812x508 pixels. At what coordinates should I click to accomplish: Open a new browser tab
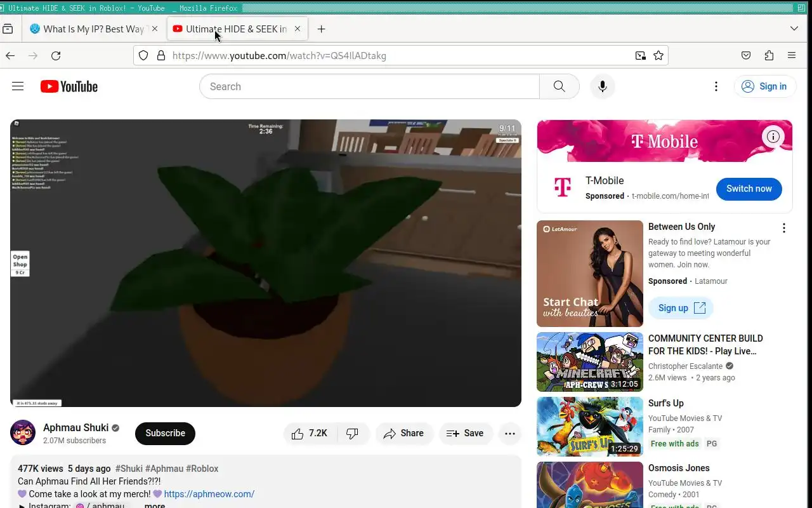pos(322,29)
